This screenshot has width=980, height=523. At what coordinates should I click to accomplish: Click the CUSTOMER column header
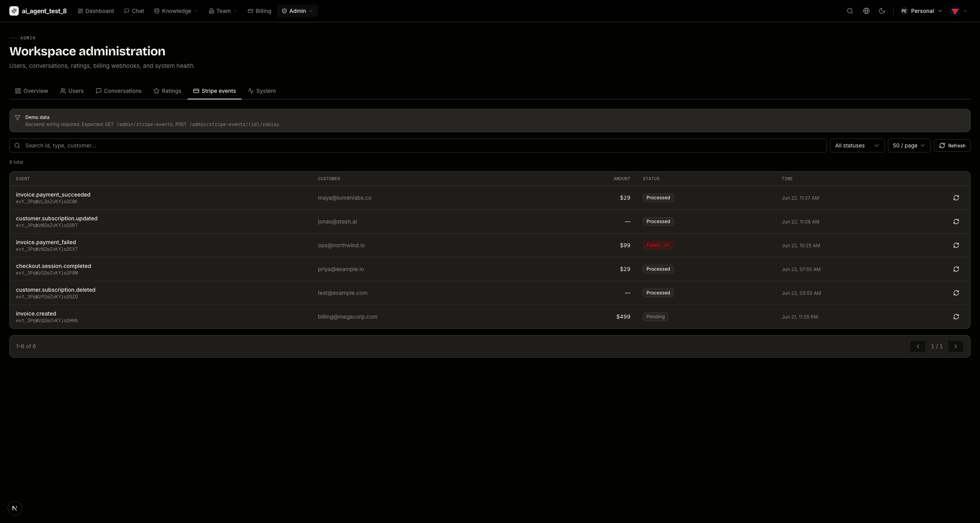coord(329,179)
